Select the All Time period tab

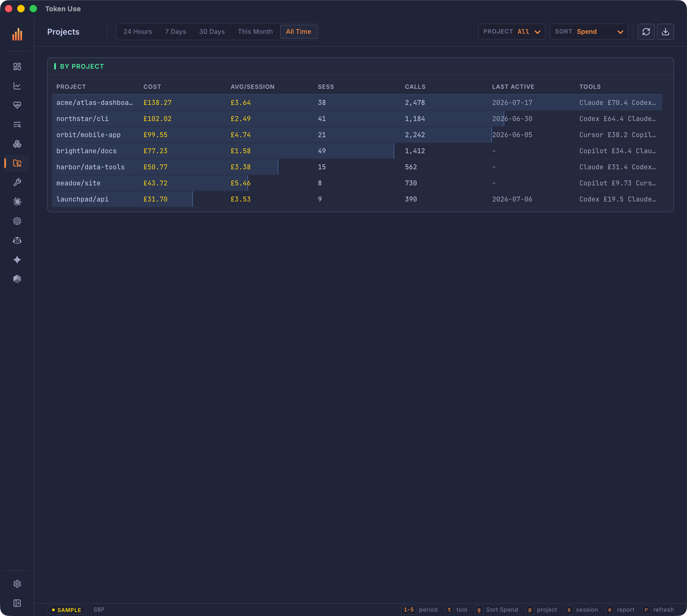[x=298, y=31]
